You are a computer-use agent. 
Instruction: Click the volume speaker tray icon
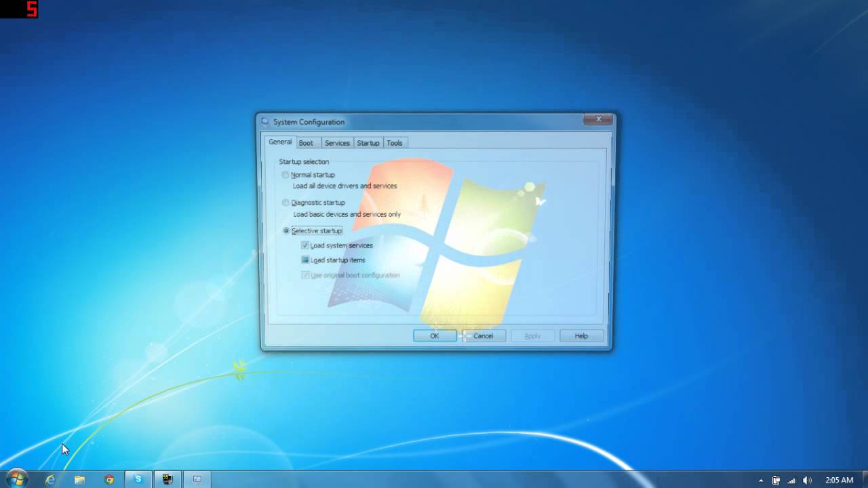807,481
